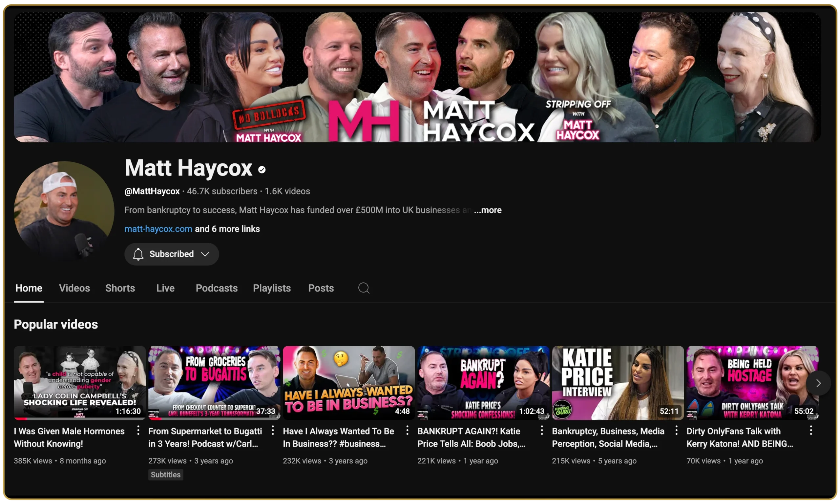This screenshot has width=840, height=504.
Task: Expand the Subscribed dropdown chevron
Action: [205, 254]
